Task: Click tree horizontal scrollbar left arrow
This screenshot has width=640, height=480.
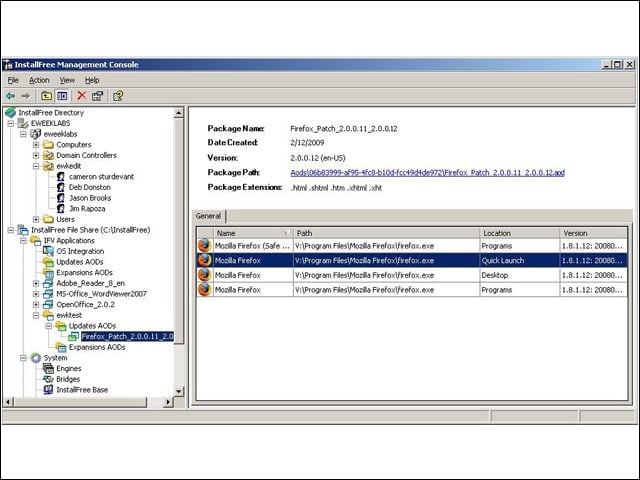Action: tap(8, 402)
